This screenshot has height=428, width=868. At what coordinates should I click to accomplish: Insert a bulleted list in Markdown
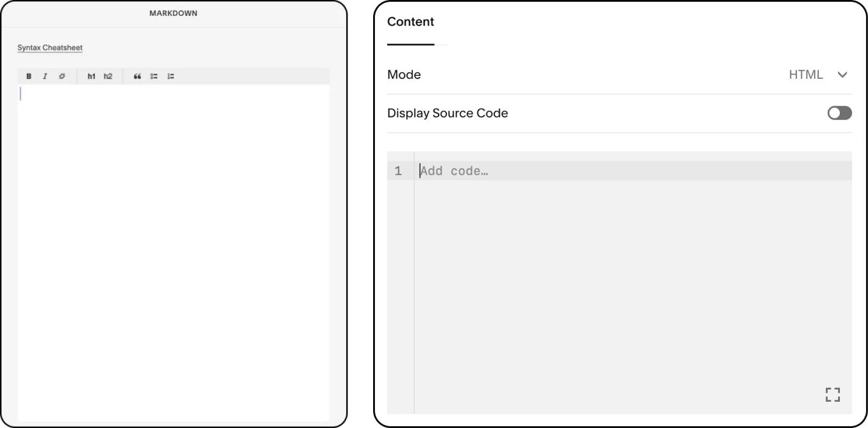pos(154,76)
